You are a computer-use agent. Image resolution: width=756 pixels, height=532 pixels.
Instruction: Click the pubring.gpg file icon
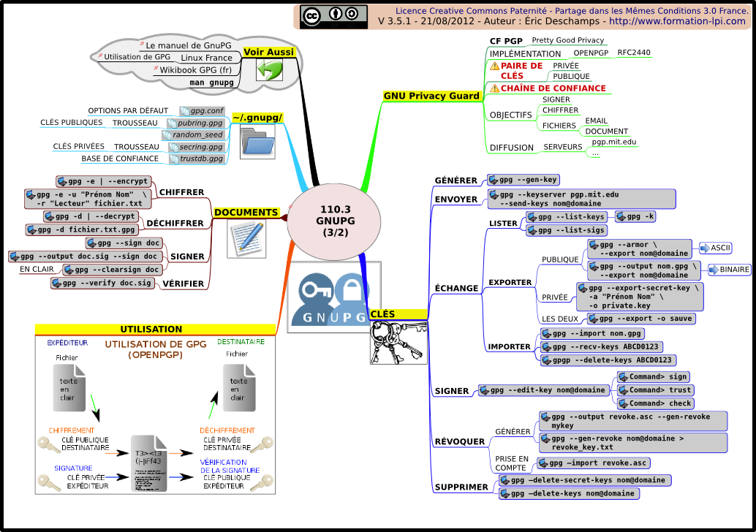tap(172, 123)
